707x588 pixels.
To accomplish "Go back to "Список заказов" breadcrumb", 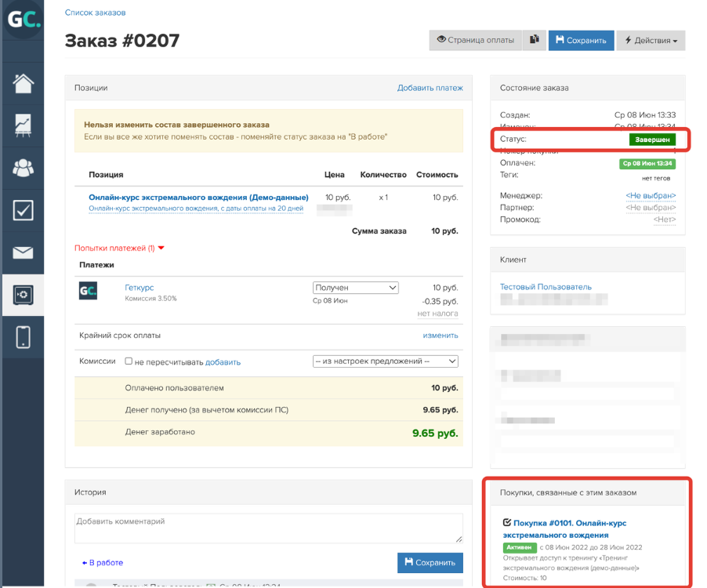I will pyautogui.click(x=95, y=13).
